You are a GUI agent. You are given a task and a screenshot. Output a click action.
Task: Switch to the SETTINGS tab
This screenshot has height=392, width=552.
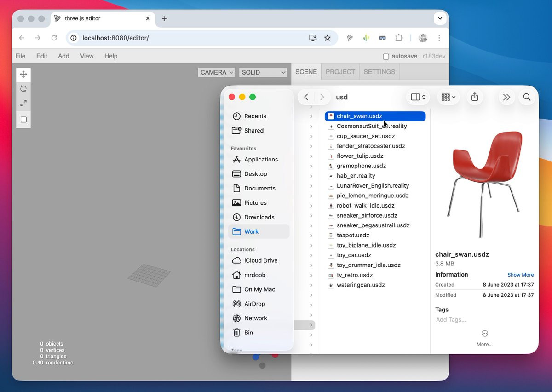379,72
